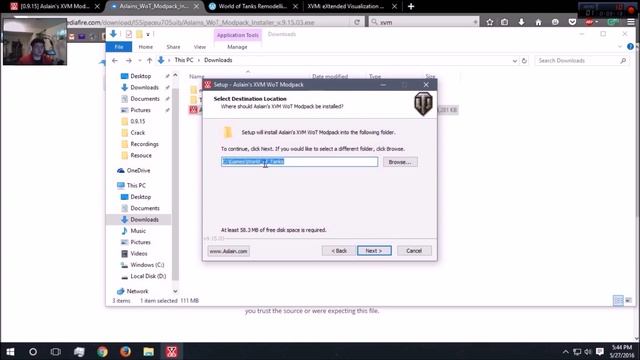Select This PC in navigation pane
The width and height of the screenshot is (640, 360).
(x=136, y=185)
